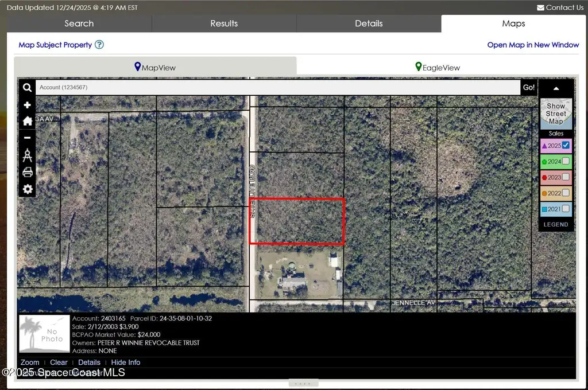The image size is (588, 390).
Task: Click the Parcel ID 24-35-08-01-10-32 text
Action: click(185, 318)
